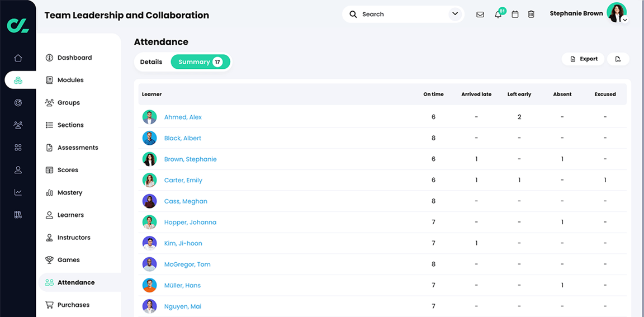Click Stephanie Brown's profile photo in the header

coord(616,12)
